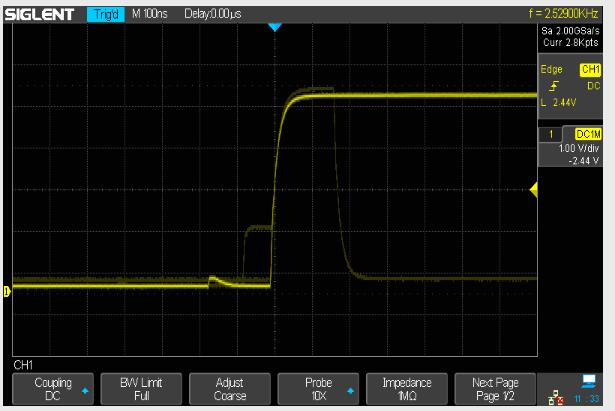Click the trigger level L 2.44V value
The height and width of the screenshot is (411, 615).
559,102
